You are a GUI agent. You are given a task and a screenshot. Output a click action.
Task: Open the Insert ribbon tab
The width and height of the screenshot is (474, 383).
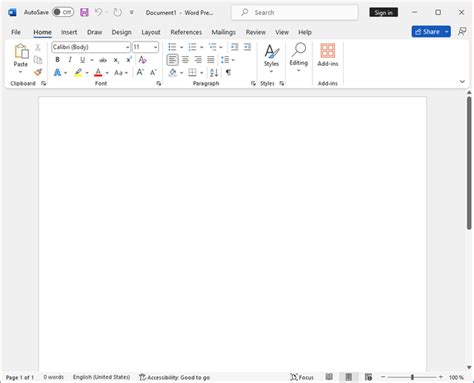coord(69,32)
